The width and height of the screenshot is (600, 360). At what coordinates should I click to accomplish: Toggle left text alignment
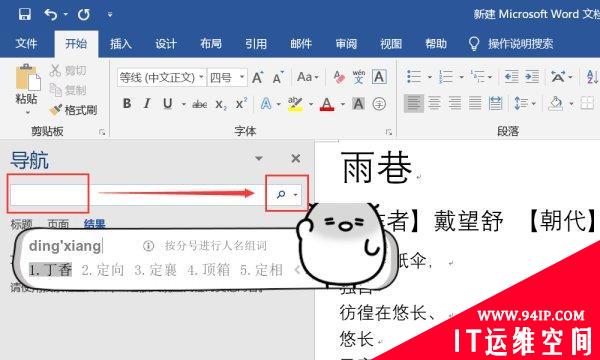coord(413,103)
